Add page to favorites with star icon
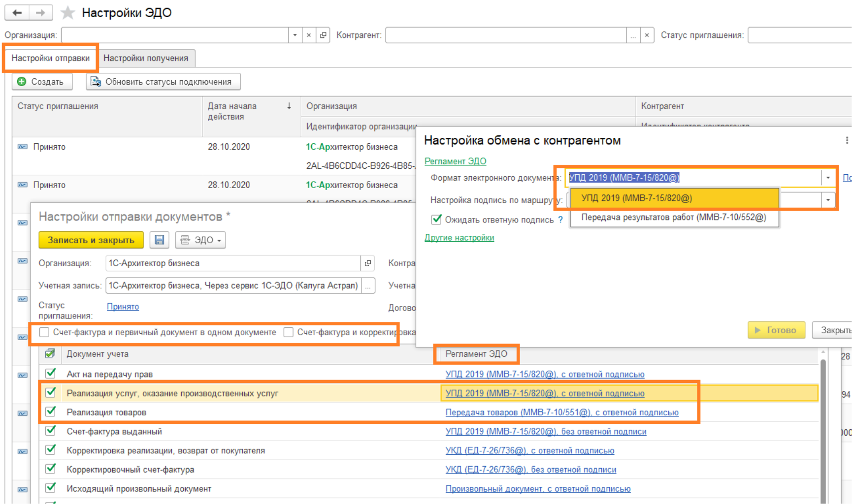852x504 pixels. (x=67, y=13)
